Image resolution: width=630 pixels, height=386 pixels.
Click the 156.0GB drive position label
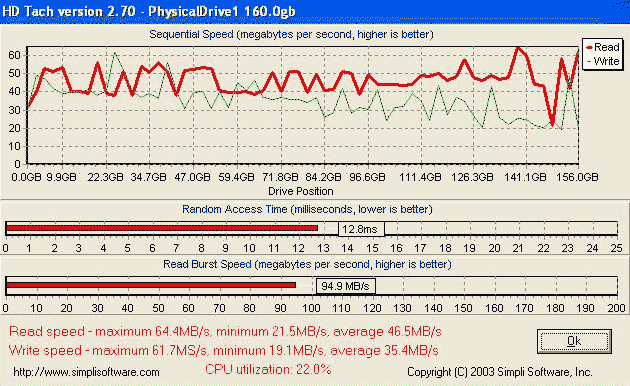(x=577, y=177)
